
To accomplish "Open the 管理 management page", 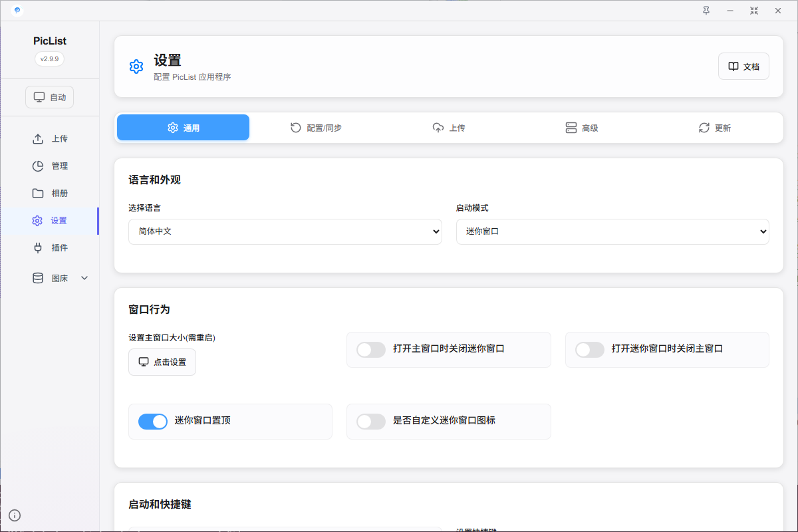I will click(50, 166).
